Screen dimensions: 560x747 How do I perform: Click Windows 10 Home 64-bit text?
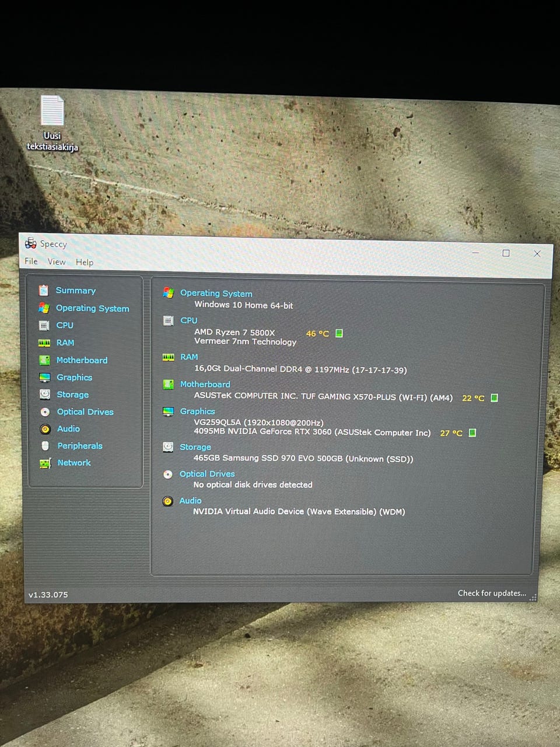pyautogui.click(x=244, y=305)
